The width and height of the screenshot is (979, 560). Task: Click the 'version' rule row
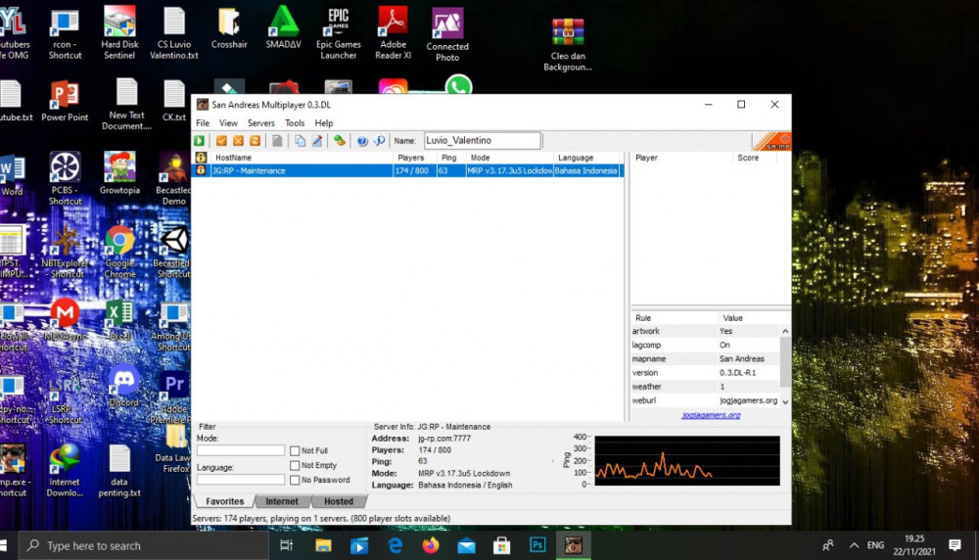tap(705, 373)
